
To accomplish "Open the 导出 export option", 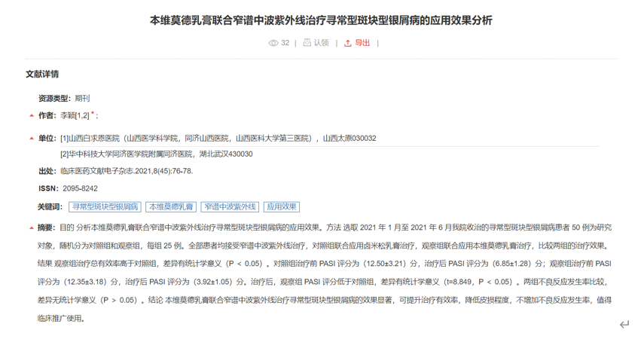I will point(362,43).
